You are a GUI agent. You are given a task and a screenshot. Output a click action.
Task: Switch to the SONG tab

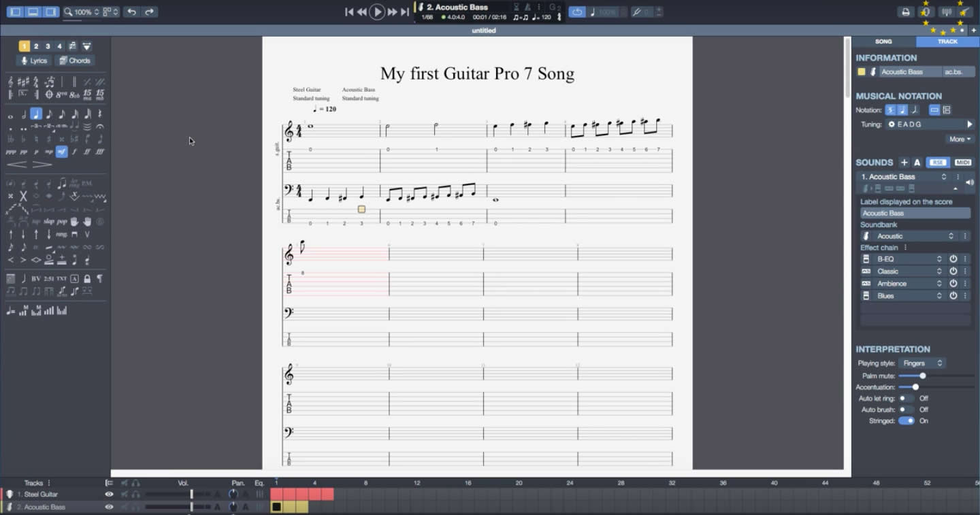coord(883,41)
